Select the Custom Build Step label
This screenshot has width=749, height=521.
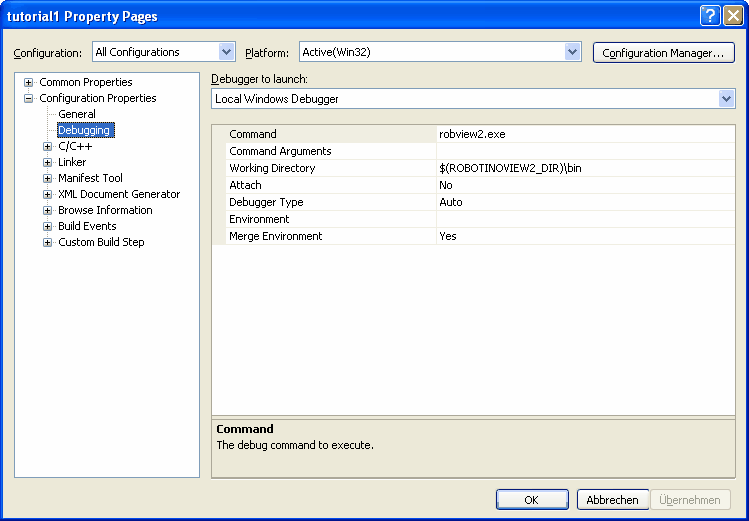[x=101, y=242]
